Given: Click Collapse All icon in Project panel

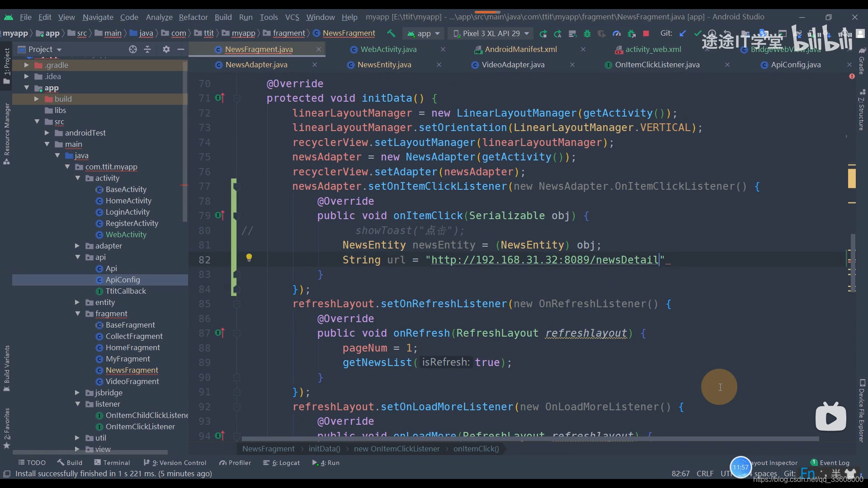Looking at the screenshot, I should [x=147, y=49].
